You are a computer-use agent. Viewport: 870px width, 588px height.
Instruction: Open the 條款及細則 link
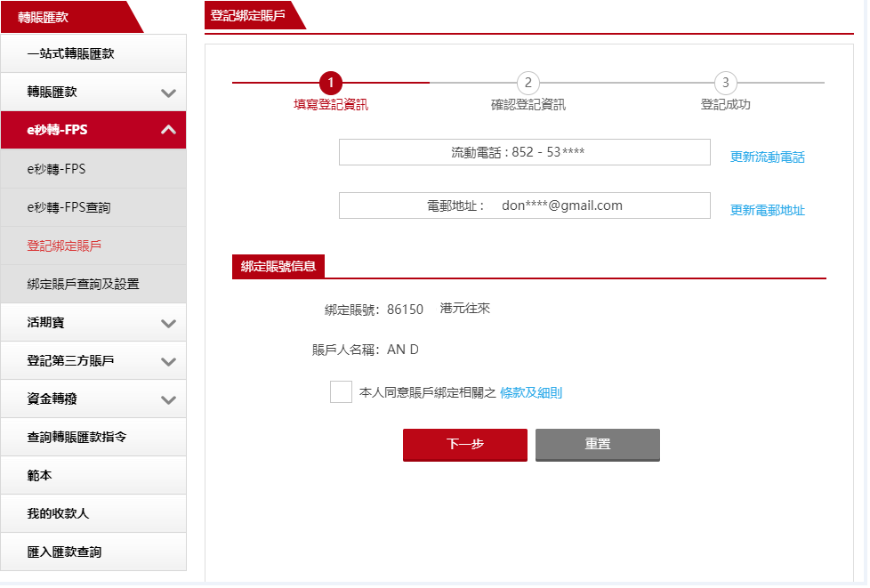pyautogui.click(x=531, y=392)
